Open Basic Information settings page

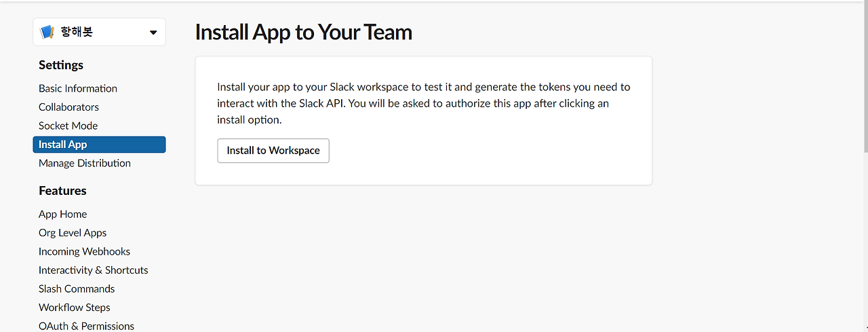(x=78, y=88)
